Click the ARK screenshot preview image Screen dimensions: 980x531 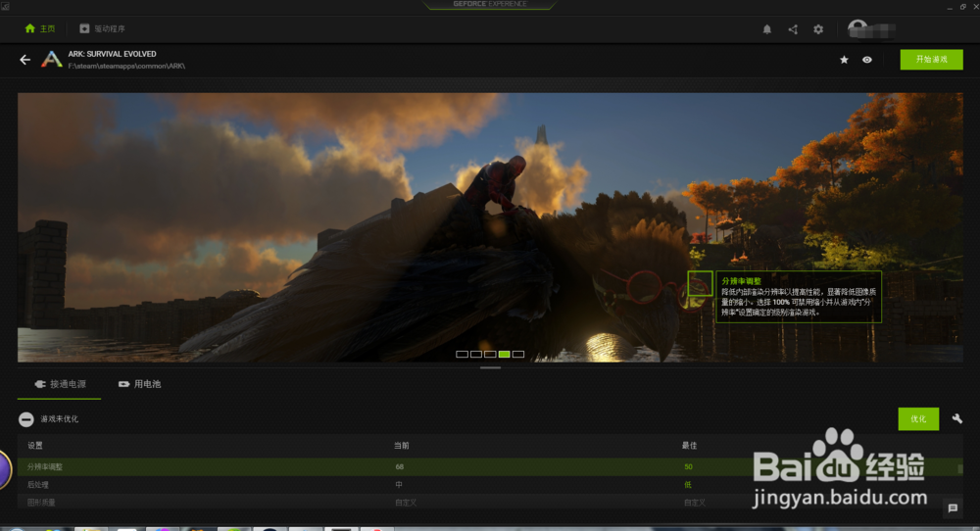pos(490,227)
